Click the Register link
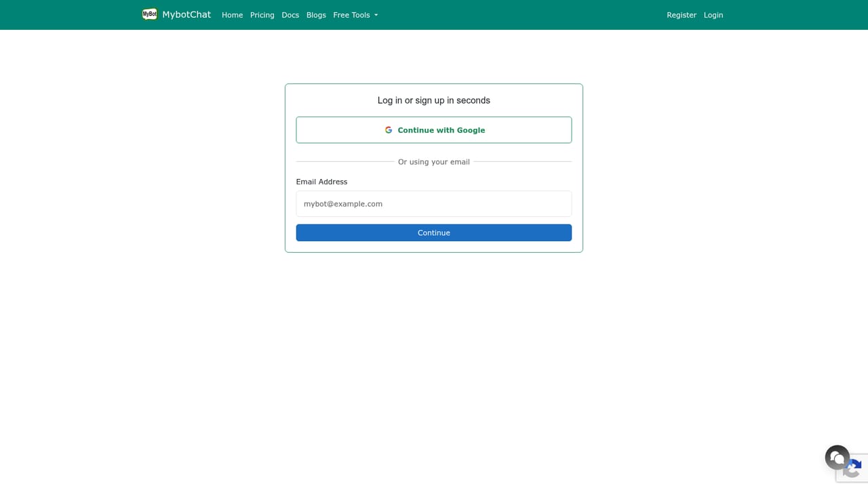868x488 pixels. (x=682, y=15)
